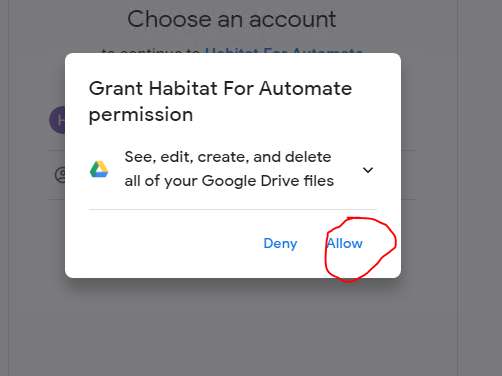Screen dimensions: 502x376
Task: Click the Google Drive logo icon
Action: [x=99, y=169]
